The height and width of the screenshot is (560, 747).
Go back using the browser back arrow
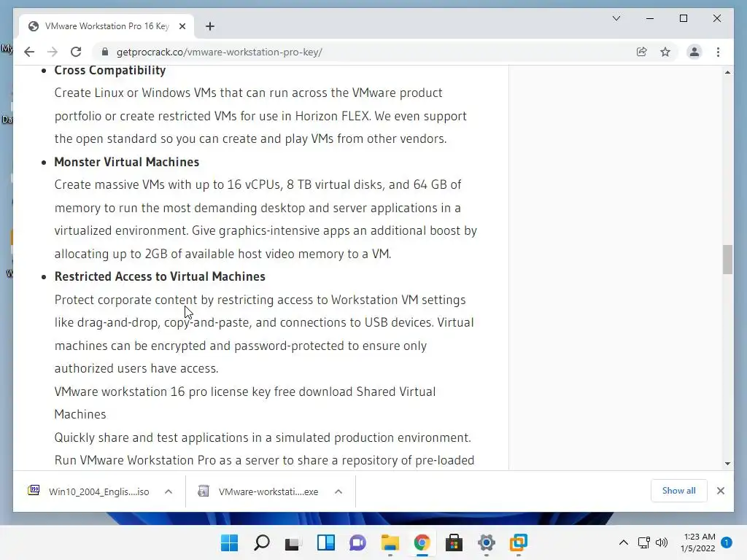click(29, 52)
